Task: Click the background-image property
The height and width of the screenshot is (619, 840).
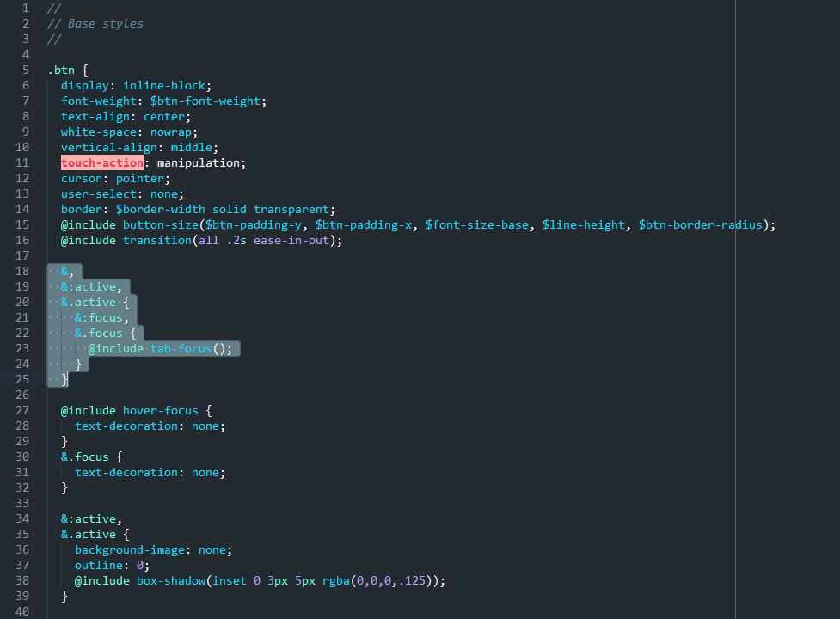Action: [x=130, y=550]
